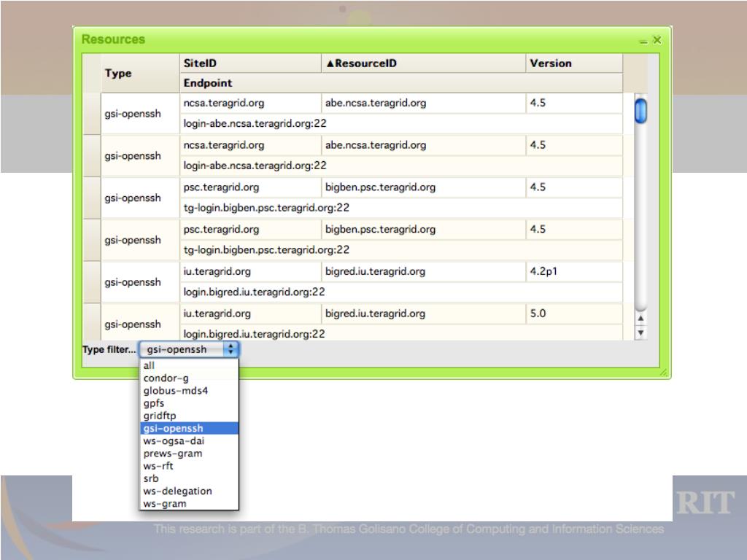Sort resources by the SiteID column header
Viewport: 747px width, 560px height.
tap(251, 63)
